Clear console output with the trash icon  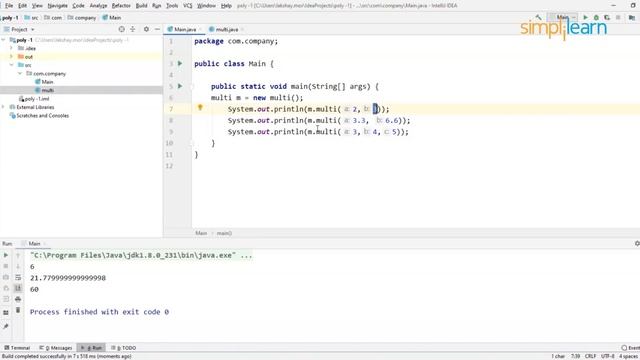tap(18, 310)
